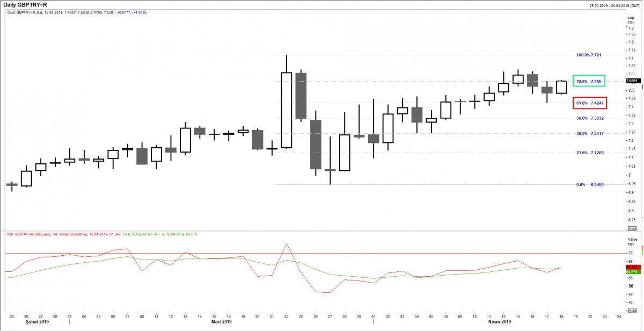Screen dimensions: 644x331
Task: Click the green 60.679 EMA value tag
Action: 632,272
